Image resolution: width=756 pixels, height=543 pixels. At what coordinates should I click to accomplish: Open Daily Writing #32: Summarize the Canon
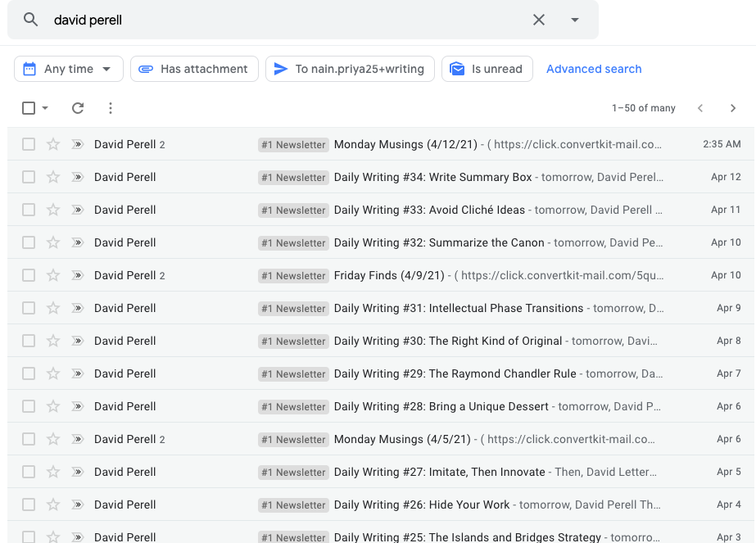coord(381,242)
